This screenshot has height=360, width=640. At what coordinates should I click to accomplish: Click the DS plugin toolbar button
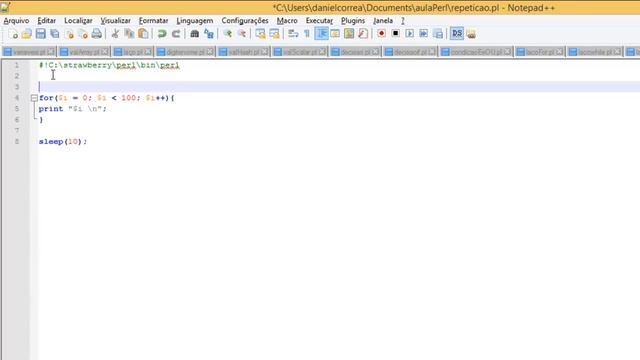pos(457,34)
